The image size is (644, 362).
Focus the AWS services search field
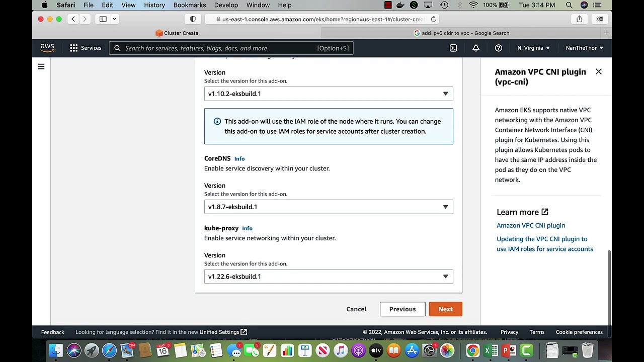[231, 48]
